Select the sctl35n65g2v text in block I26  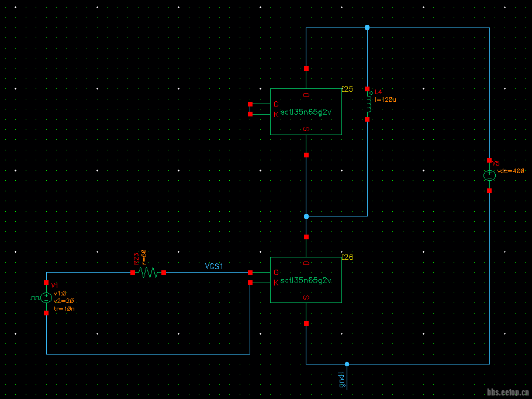(306, 280)
